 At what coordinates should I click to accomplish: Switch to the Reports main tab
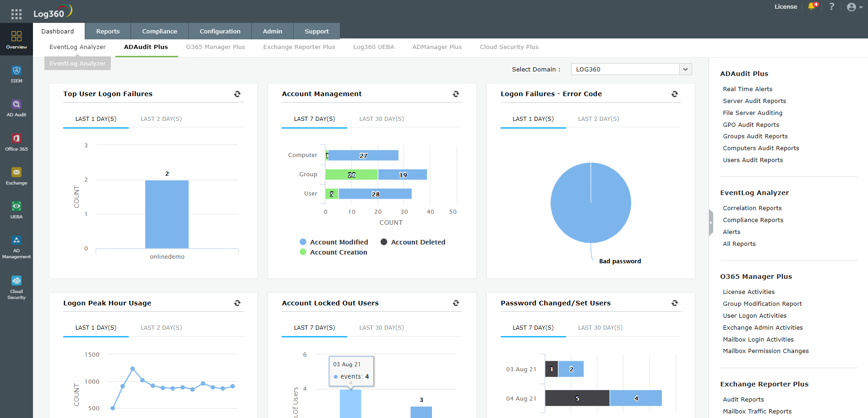point(108,31)
